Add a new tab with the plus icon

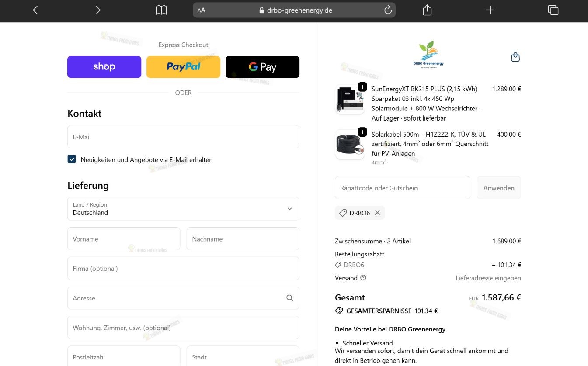pyautogui.click(x=490, y=10)
